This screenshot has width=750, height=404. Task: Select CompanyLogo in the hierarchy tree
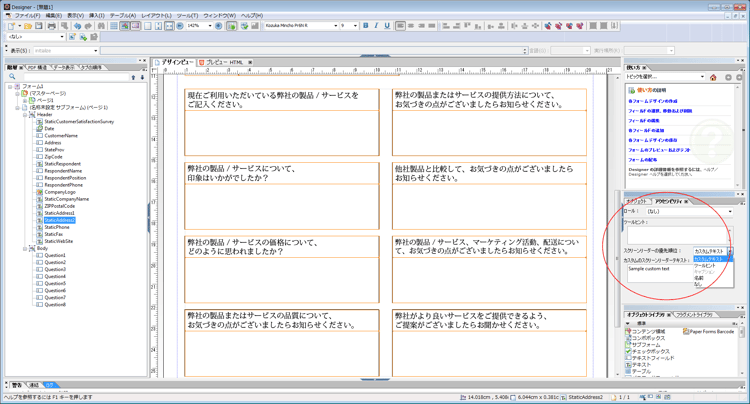pos(60,192)
